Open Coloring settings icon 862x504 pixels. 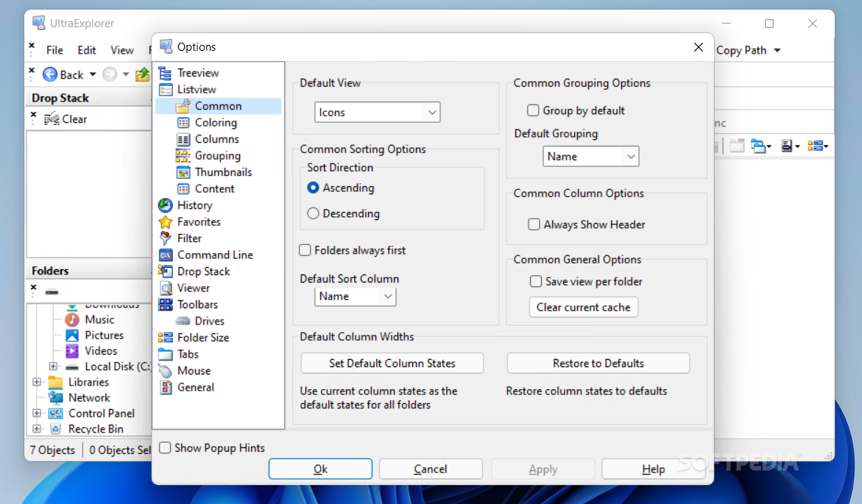[183, 123]
